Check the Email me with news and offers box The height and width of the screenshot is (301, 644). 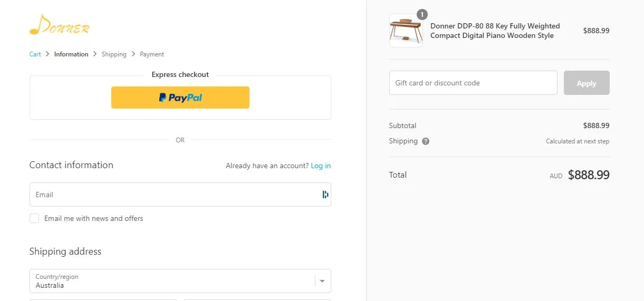[x=34, y=218]
